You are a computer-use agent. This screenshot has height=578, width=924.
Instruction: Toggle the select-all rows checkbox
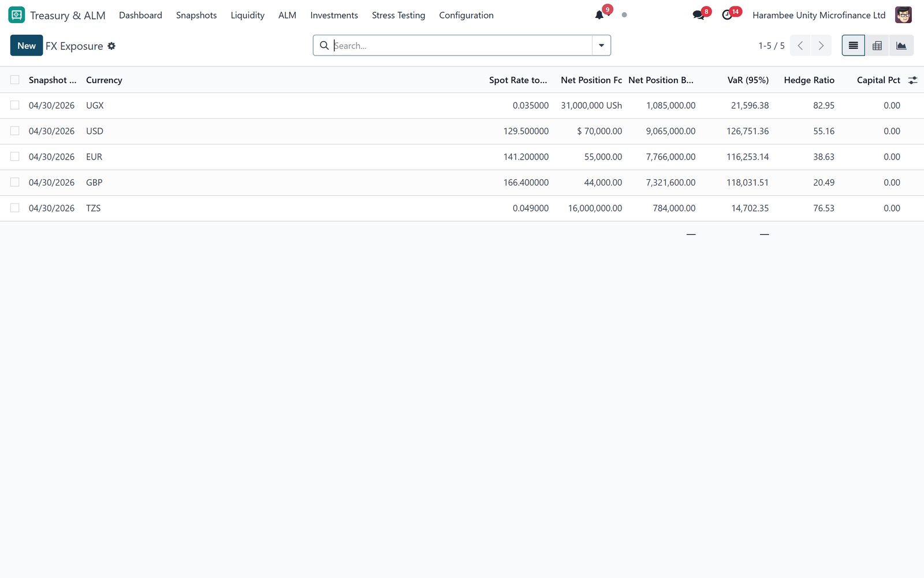(x=15, y=80)
